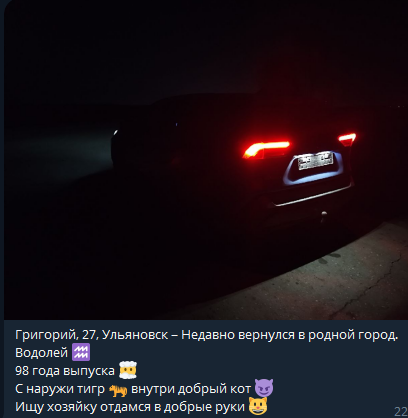The height and width of the screenshot is (418, 408).
Task: Click the tiger emoji in the caption
Action: (118, 389)
